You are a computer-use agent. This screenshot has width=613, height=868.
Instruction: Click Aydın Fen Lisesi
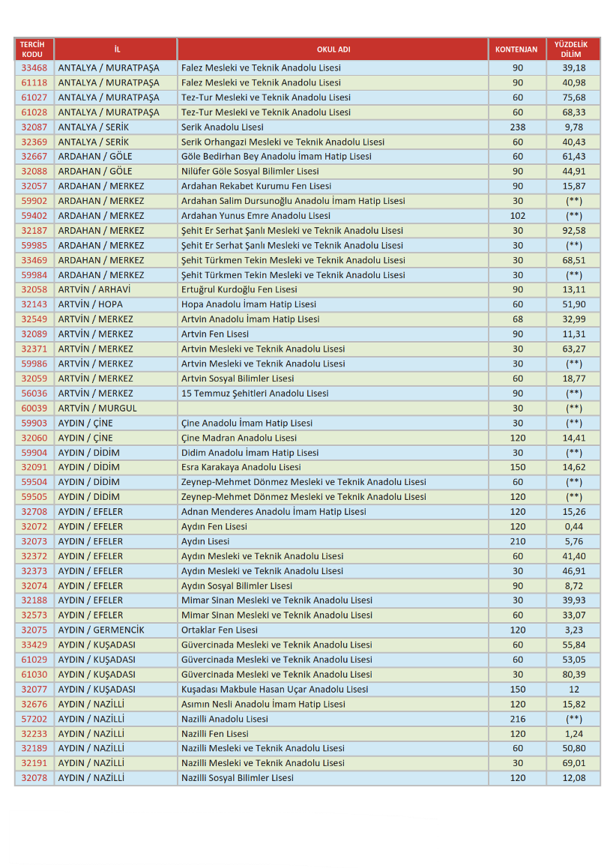point(214,526)
